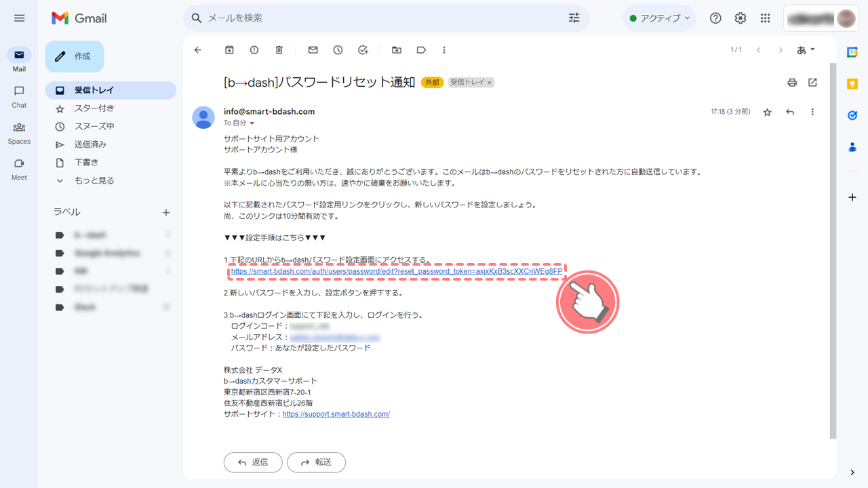Archive this email

[x=229, y=49]
